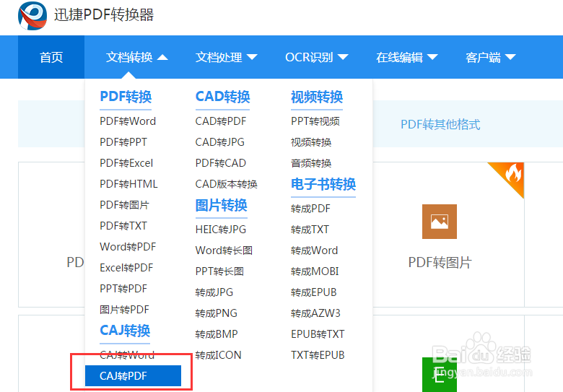The image size is (563, 392).
Task: Open the PDF转图片 card label
Action: pyautogui.click(x=440, y=262)
